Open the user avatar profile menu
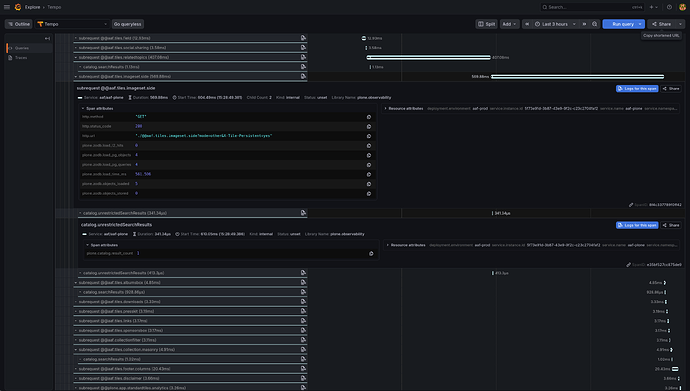The image size is (690, 391). [x=682, y=7]
